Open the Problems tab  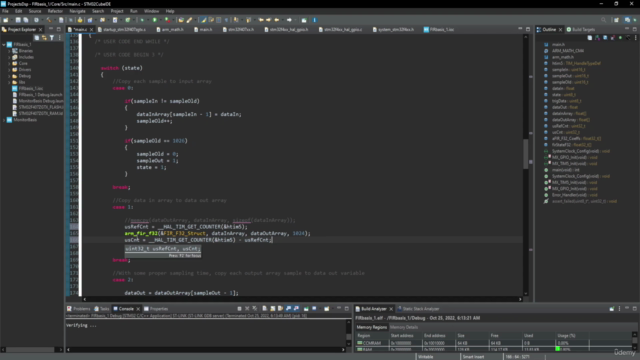coord(79,309)
